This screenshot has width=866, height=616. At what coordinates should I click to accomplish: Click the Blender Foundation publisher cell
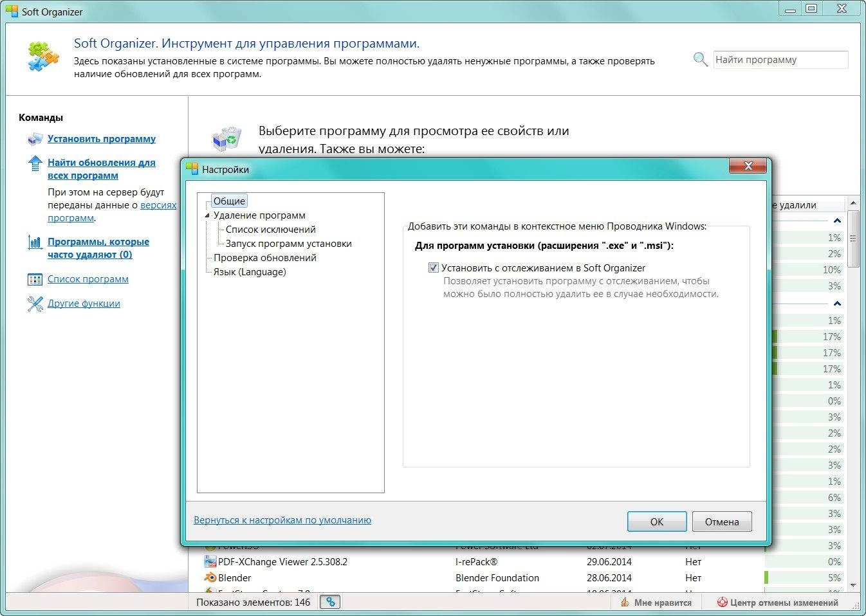(x=497, y=577)
